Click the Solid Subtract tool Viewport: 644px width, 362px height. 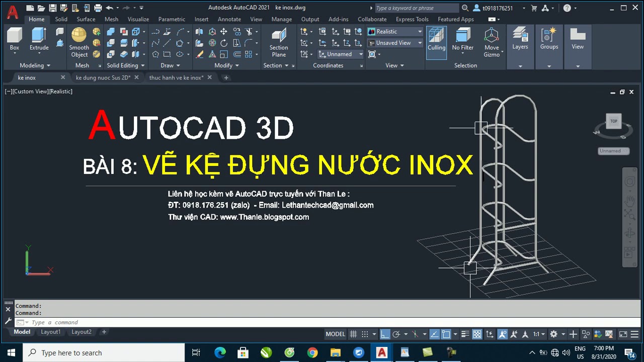[111, 43]
